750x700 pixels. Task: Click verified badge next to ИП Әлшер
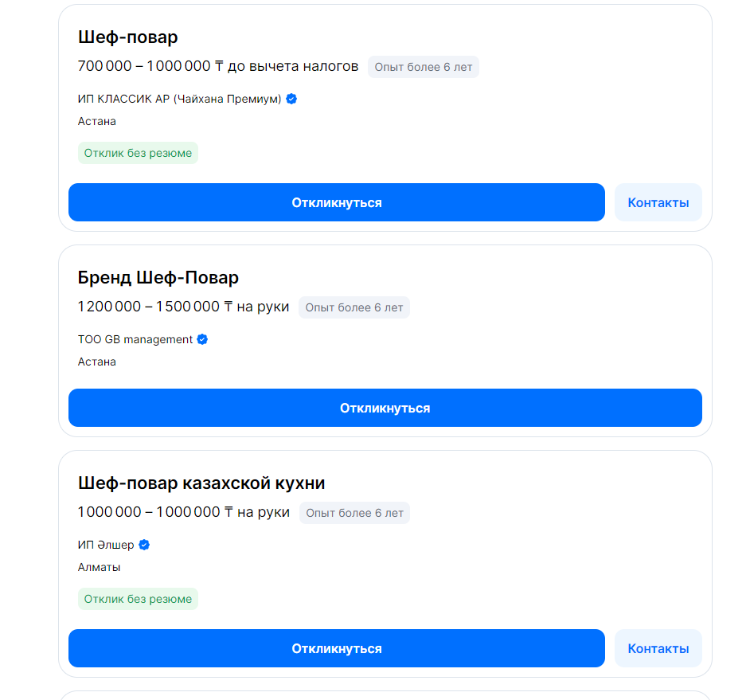click(x=145, y=545)
